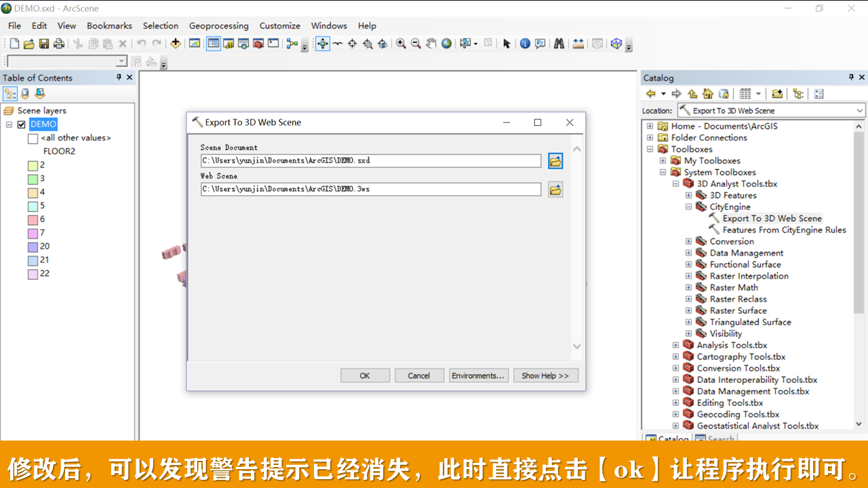Activate the Pan hand tool
This screenshot has width=868, height=488.
(431, 43)
